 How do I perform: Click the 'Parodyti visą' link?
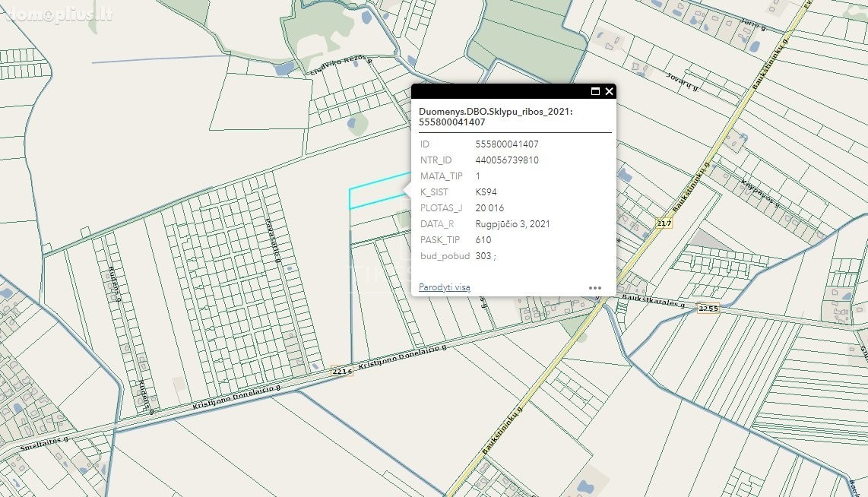(444, 287)
